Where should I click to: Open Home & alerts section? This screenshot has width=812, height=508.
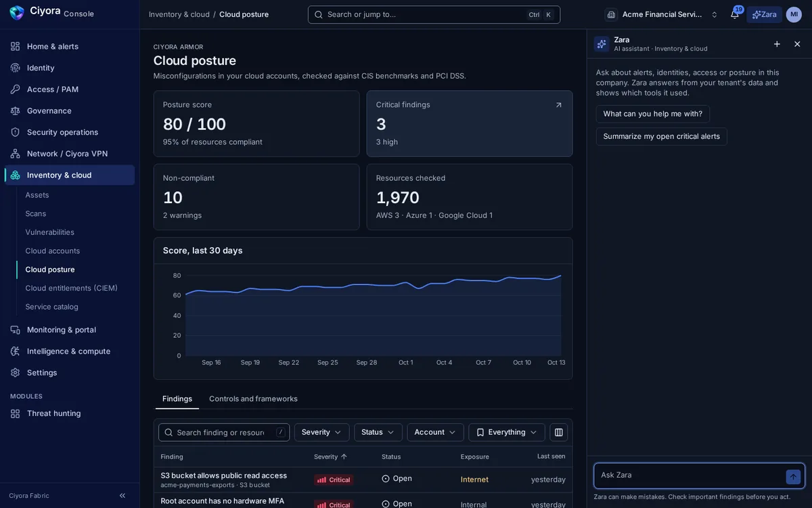(x=70, y=46)
